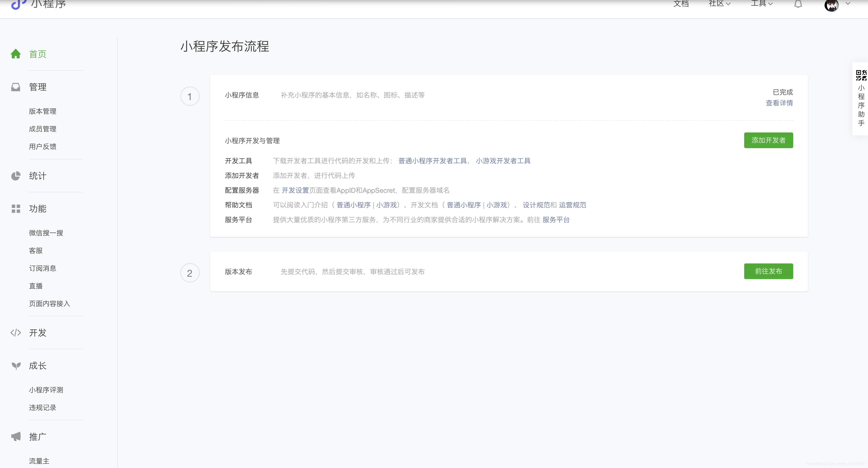
Task: Open the account menu chevron beside avatar
Action: pos(848,4)
